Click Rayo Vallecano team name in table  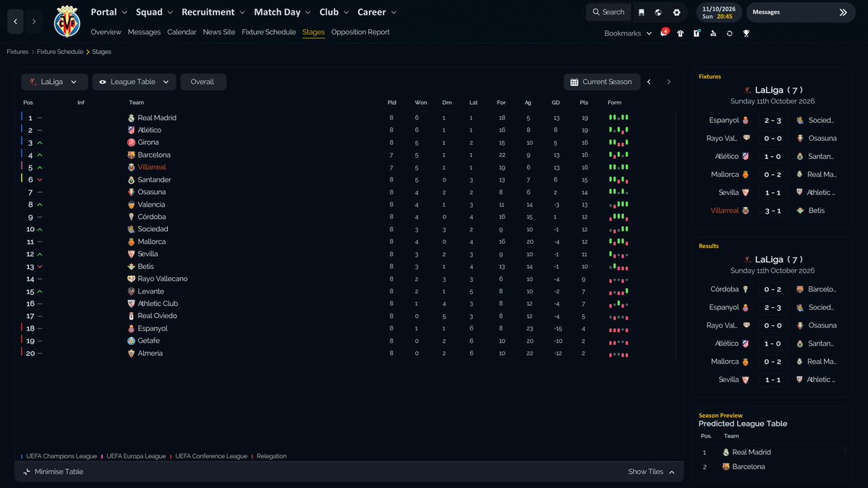[x=163, y=279]
